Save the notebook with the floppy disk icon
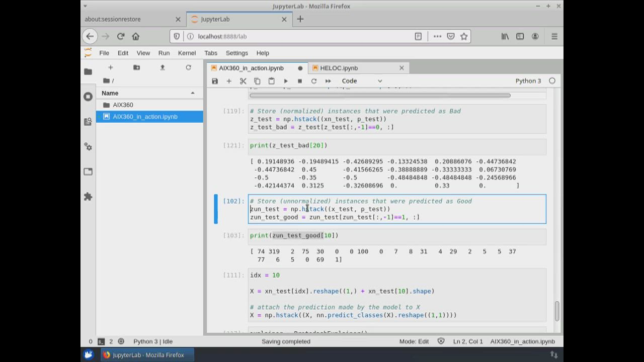This screenshot has width=644, height=362. click(x=215, y=81)
